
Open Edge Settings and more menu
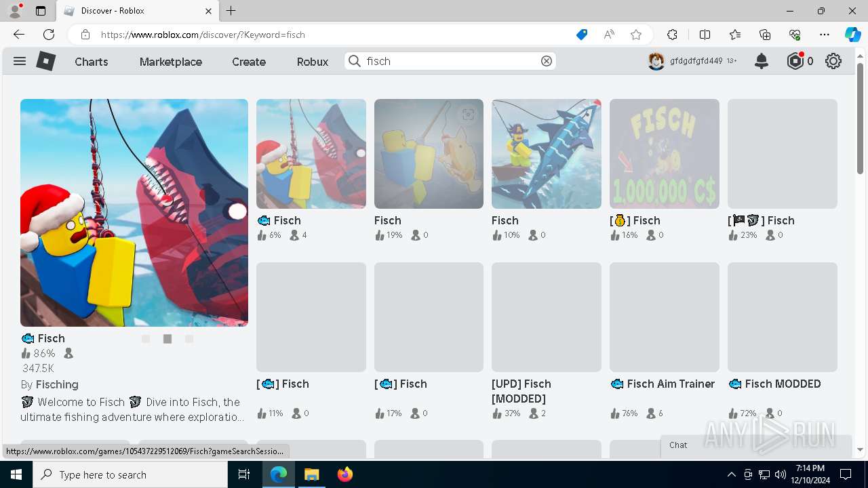click(x=825, y=35)
